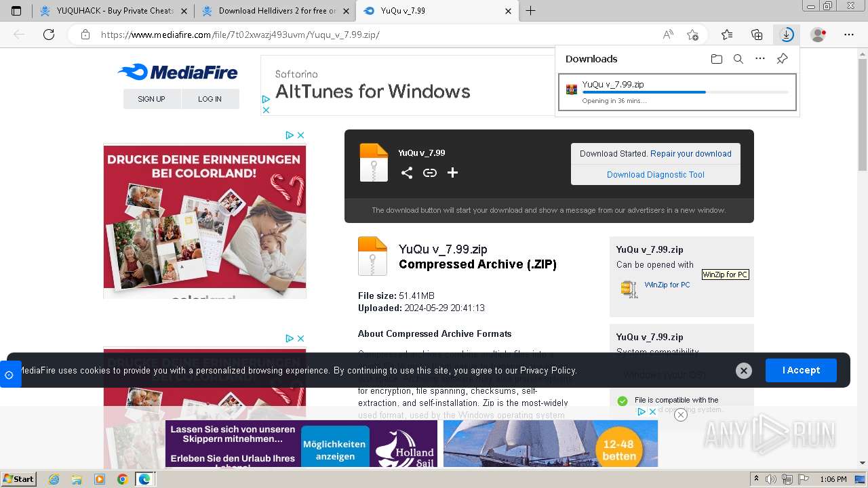Open the Windows Start menu
The height and width of the screenshot is (488, 868).
pos(18,479)
